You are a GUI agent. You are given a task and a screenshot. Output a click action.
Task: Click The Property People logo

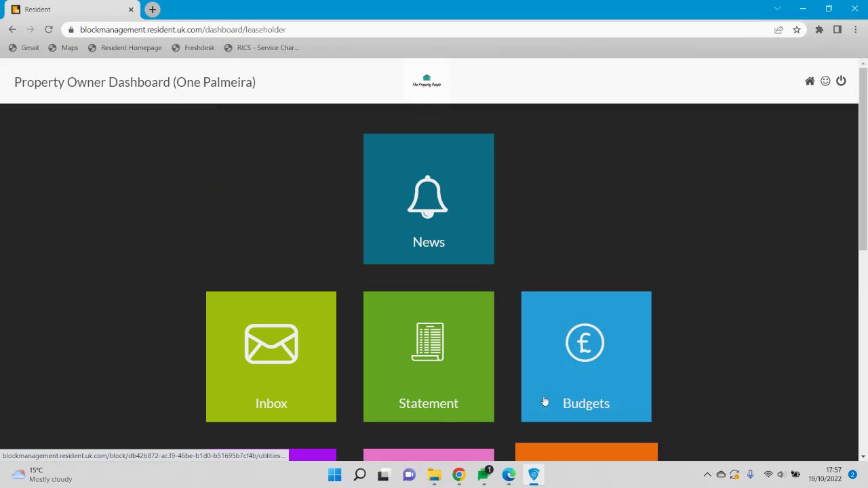(x=427, y=81)
